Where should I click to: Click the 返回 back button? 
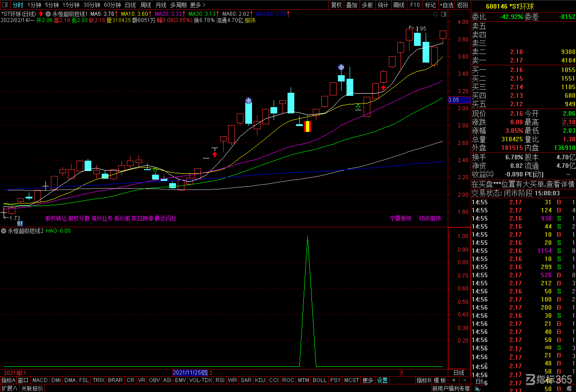[463, 5]
